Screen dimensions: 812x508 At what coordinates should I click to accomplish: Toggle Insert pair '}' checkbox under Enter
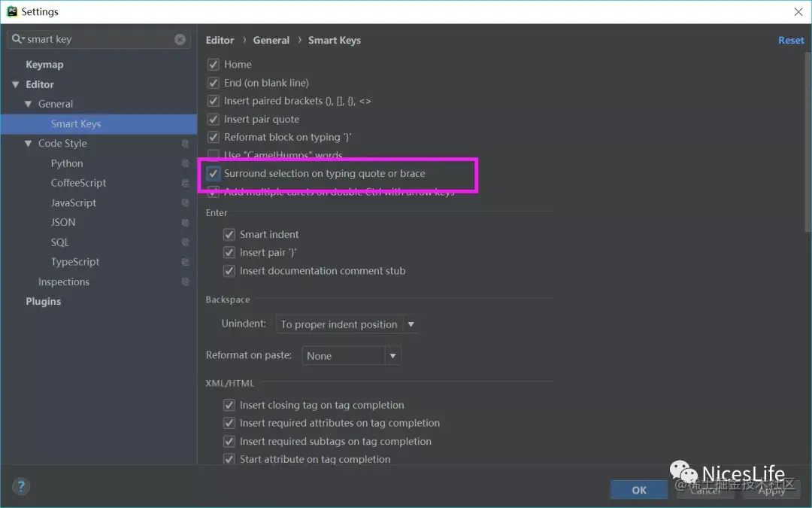[x=229, y=252]
